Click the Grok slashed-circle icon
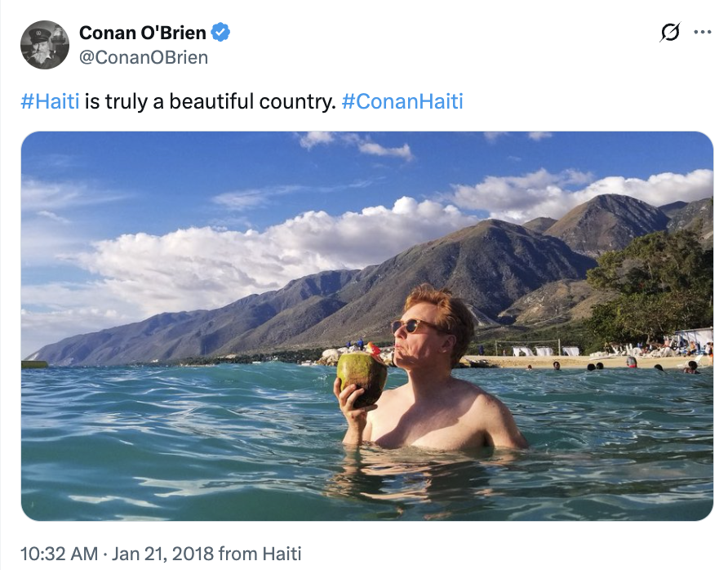This screenshot has width=728, height=570. tap(669, 33)
